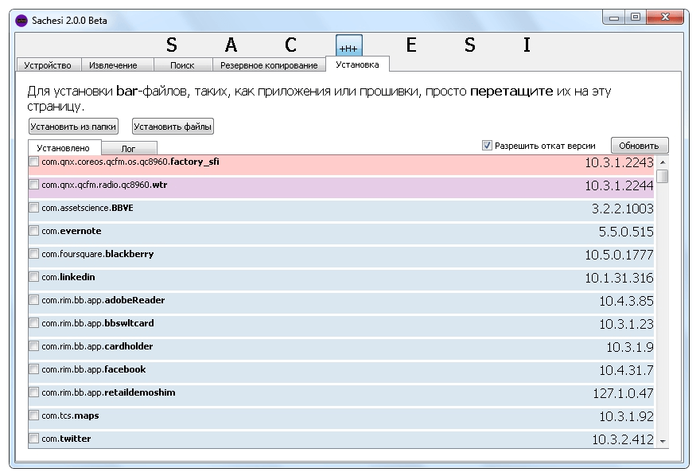Image resolution: width=700 pixels, height=476 pixels.
Task: Tick the bbswltcard app checkbox
Action: point(34,323)
